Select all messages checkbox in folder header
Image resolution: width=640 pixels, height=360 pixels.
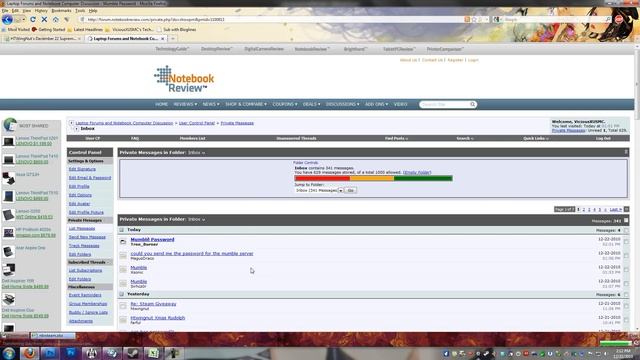[x=626, y=220]
